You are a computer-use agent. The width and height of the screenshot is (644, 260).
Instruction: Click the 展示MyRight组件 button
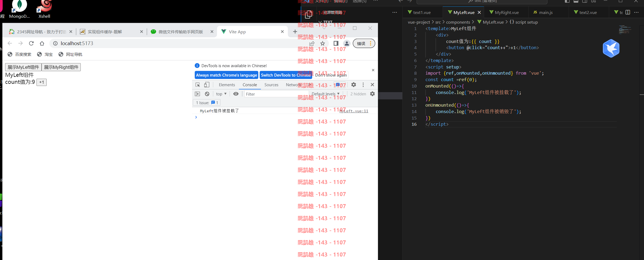61,67
